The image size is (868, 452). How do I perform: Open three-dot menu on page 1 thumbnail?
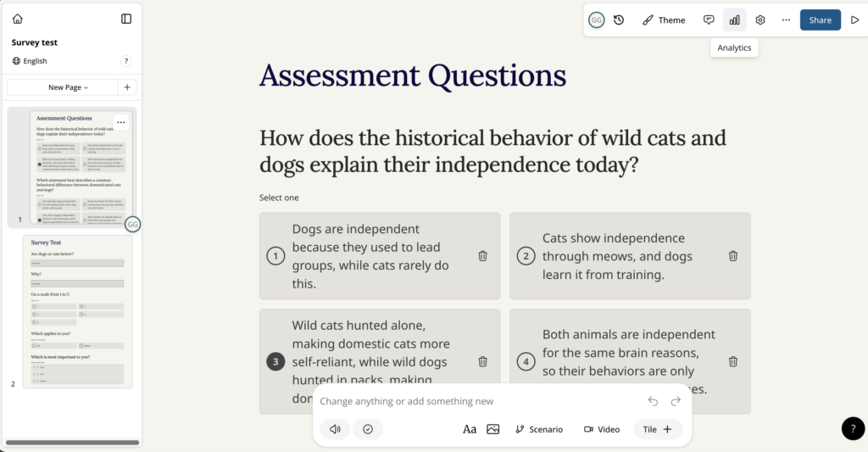point(121,122)
